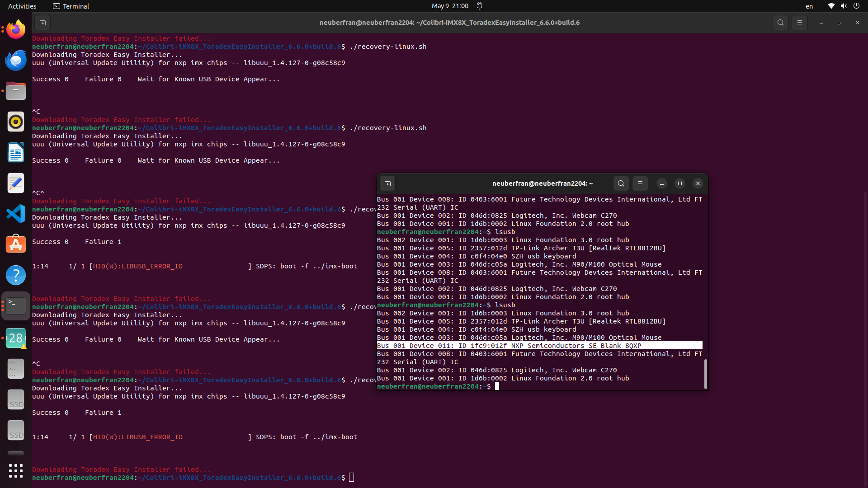Show Applications grid in dock
The image size is (868, 488).
(x=16, y=471)
